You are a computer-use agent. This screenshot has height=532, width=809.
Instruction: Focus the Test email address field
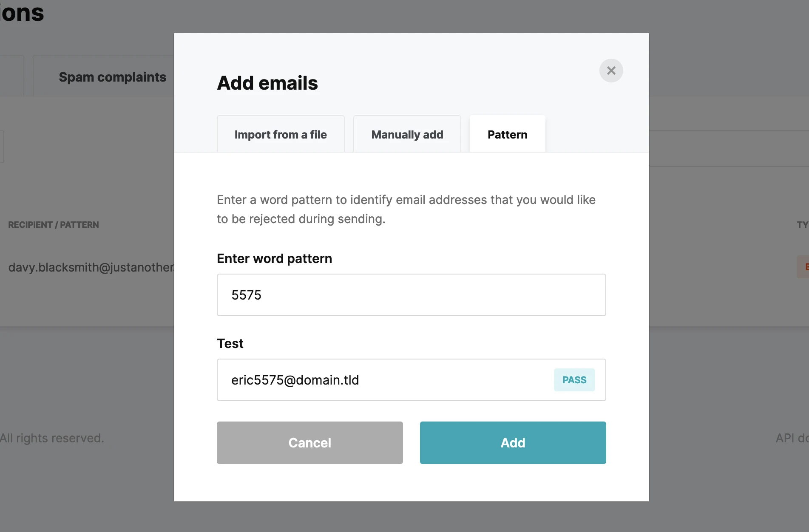[x=383, y=380]
